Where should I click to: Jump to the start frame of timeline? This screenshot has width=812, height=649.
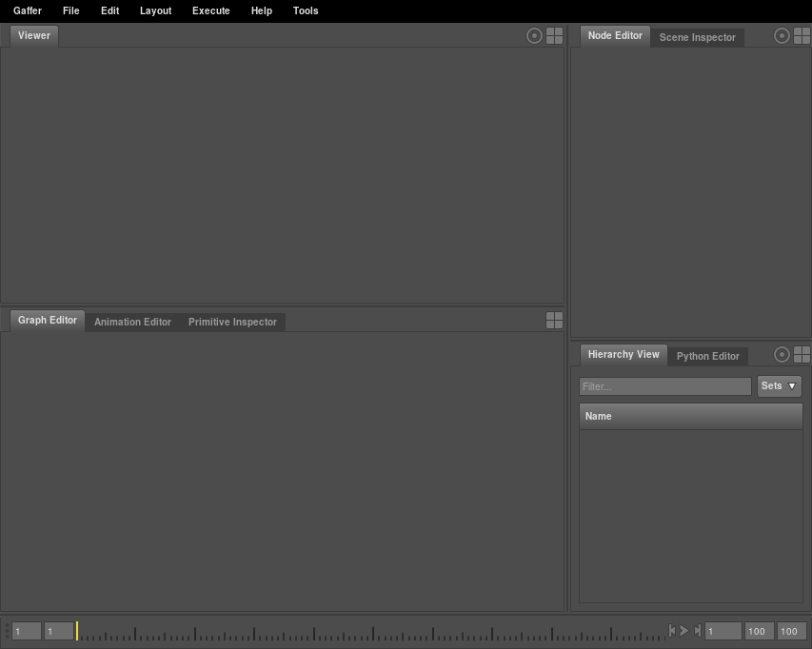(672, 631)
